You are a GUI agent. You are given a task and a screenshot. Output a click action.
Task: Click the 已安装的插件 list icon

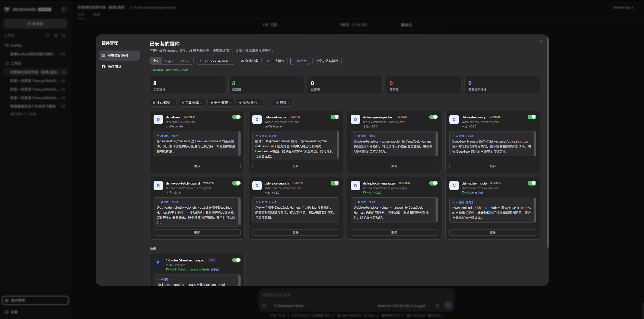(103, 56)
